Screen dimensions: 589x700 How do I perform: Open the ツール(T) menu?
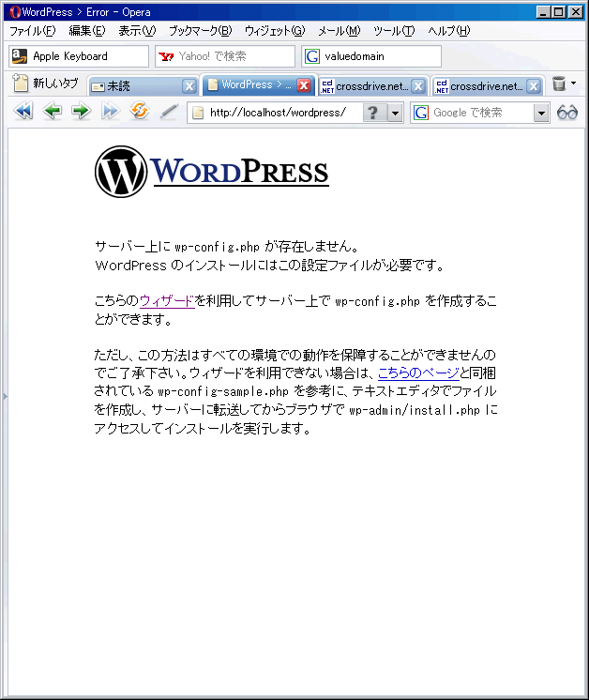pyautogui.click(x=394, y=31)
